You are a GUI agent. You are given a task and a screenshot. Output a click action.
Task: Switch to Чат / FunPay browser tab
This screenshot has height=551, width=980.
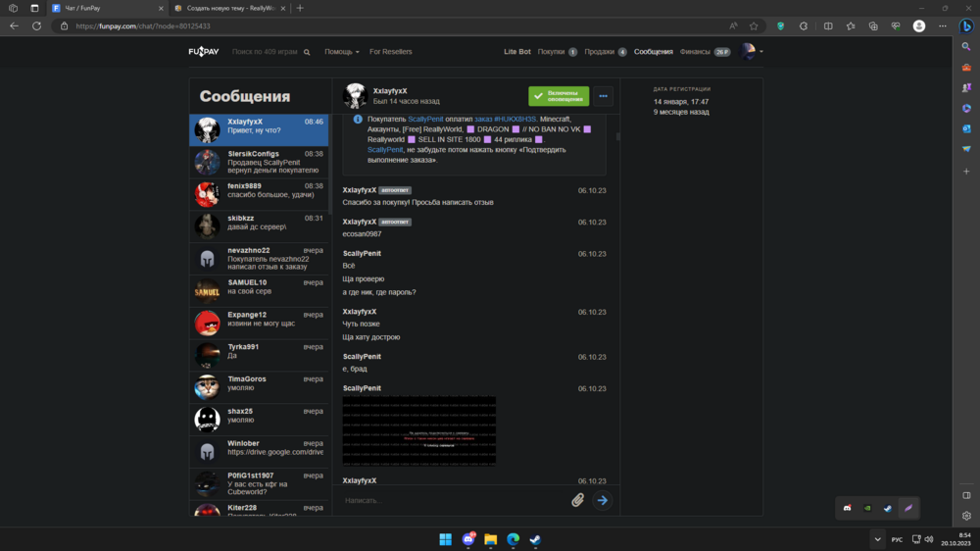click(x=106, y=8)
